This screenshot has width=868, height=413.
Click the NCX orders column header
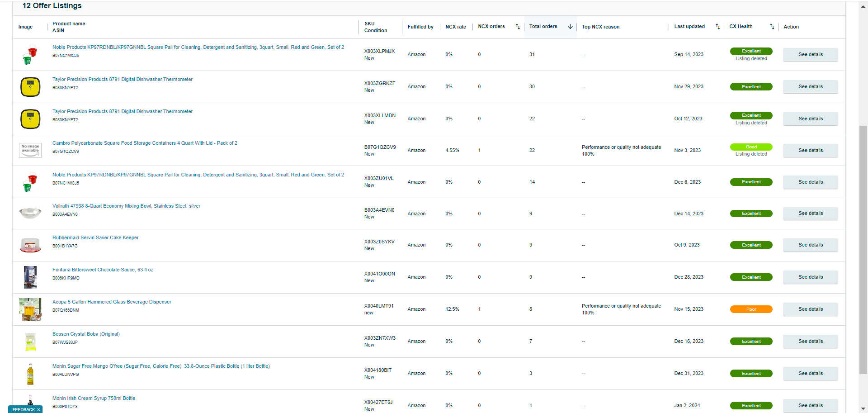coord(491,27)
